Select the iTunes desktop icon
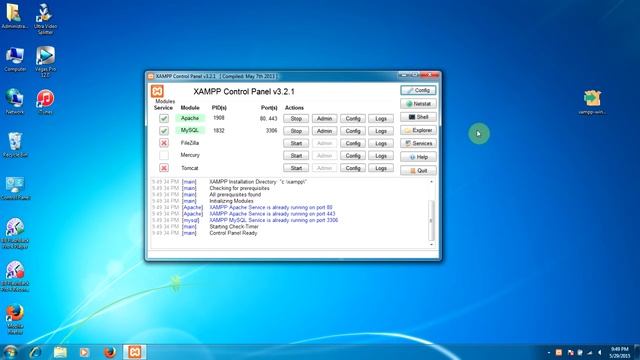Screen dimensions: 640x360 point(45,102)
